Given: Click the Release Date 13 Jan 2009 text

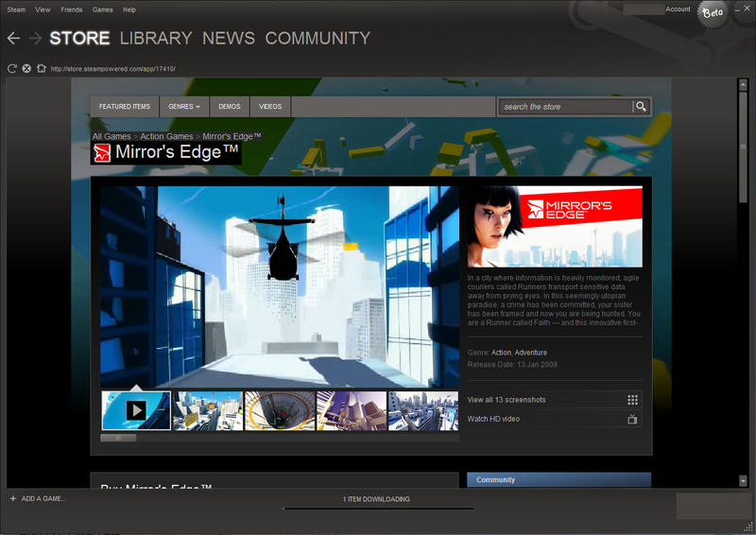Looking at the screenshot, I should coord(512,365).
